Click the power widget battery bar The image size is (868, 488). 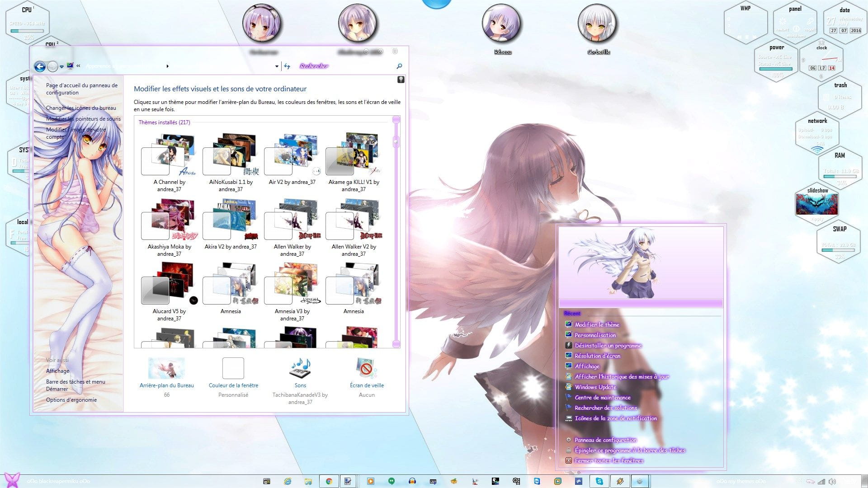(x=776, y=69)
